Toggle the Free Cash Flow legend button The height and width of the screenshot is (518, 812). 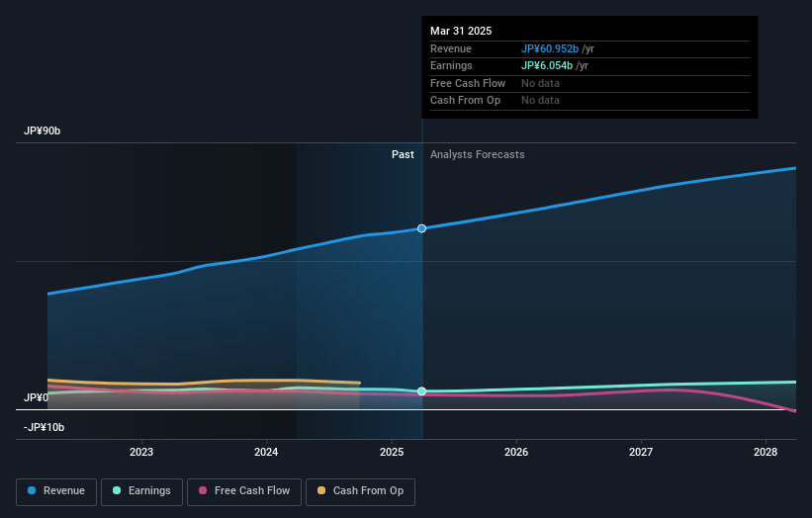pos(244,491)
